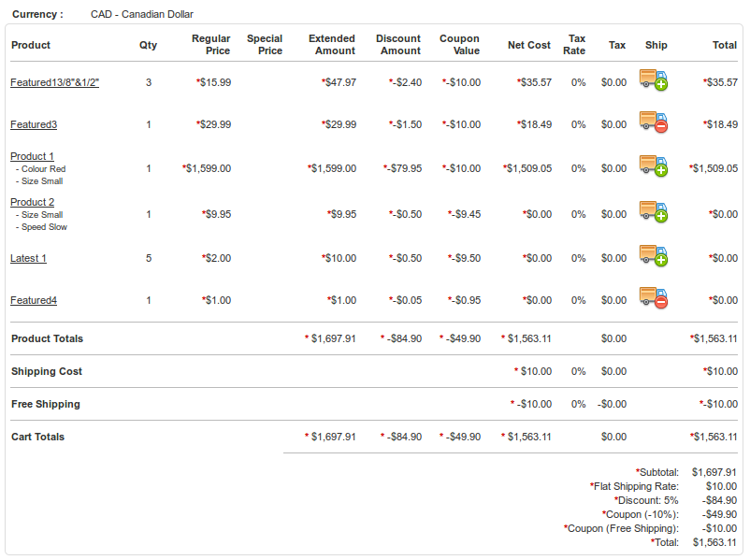Click the Coupon (Free Shipping) summary label

[623, 528]
